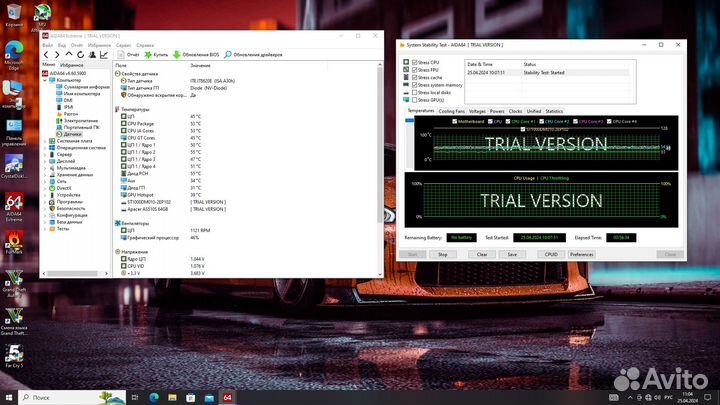
Task: Collapse the Компьютер tree node
Action: click(x=45, y=80)
